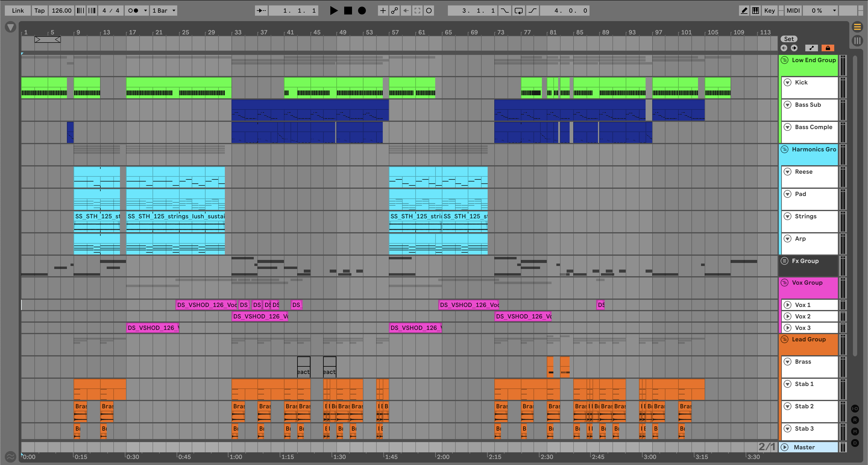Toggle the Follow playback arrow button

(x=261, y=11)
